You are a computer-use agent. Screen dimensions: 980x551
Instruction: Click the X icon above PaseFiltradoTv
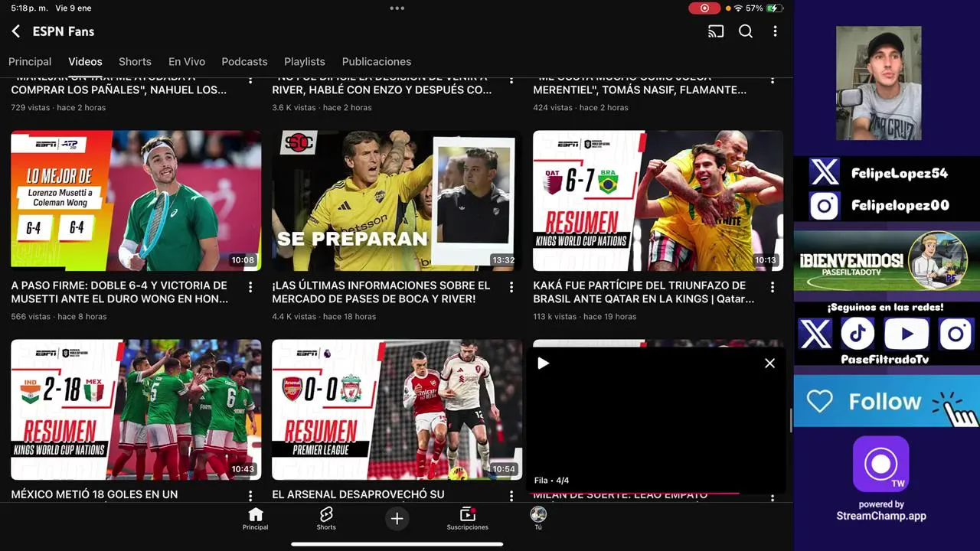click(x=815, y=334)
